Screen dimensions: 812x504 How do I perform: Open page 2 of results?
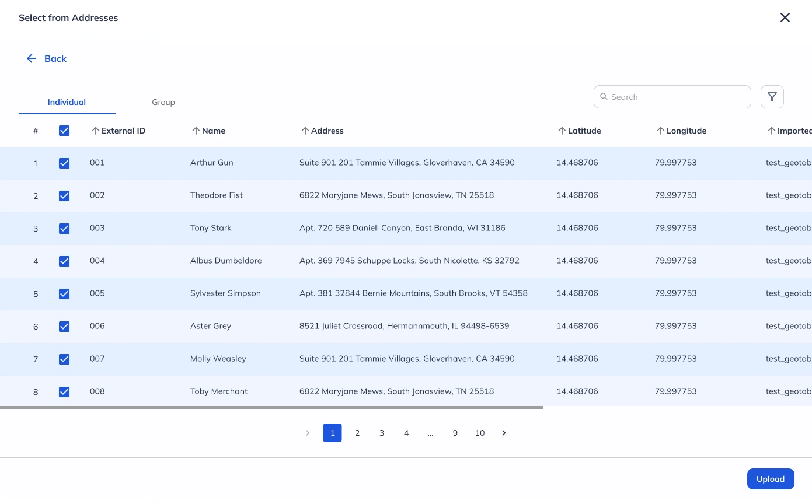357,433
